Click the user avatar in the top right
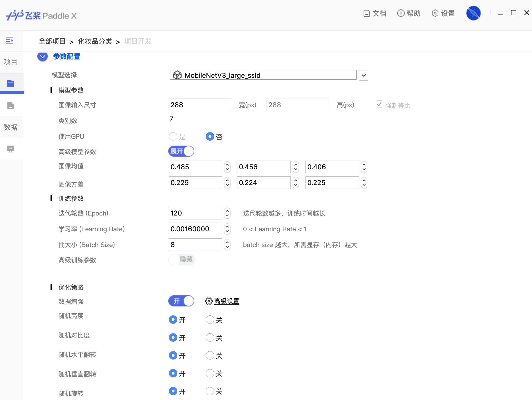 coord(473,13)
